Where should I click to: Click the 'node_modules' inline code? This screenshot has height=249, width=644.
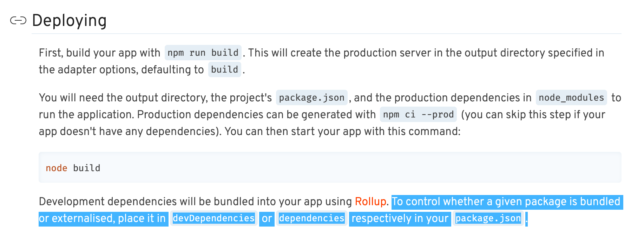click(571, 98)
